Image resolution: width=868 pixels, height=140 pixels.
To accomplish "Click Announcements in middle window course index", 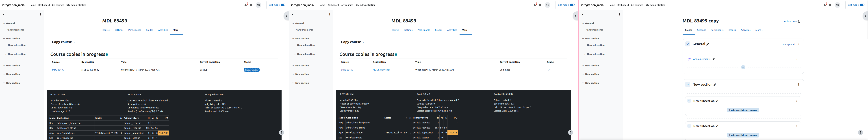I will [304, 30].
